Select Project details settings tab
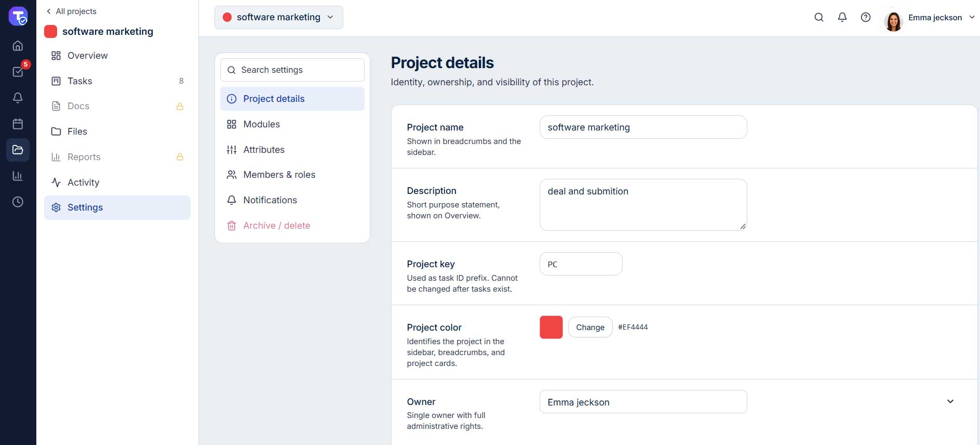This screenshot has width=980, height=445. [292, 99]
